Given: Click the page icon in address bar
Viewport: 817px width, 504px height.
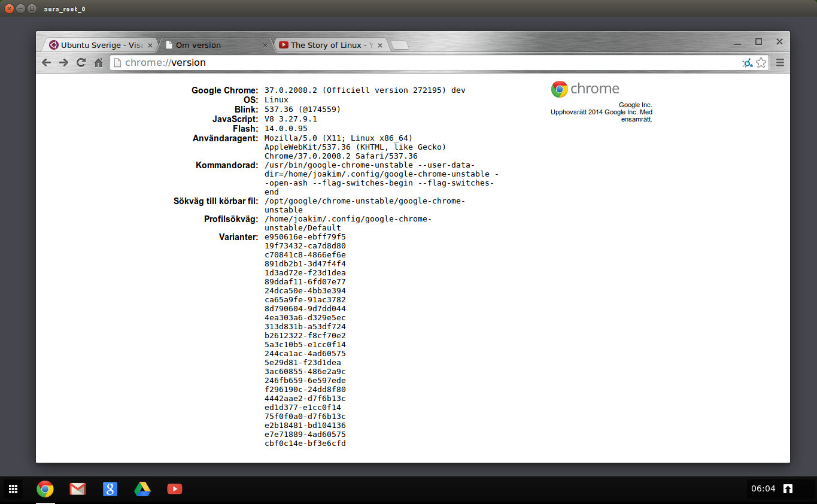Looking at the screenshot, I should [118, 62].
